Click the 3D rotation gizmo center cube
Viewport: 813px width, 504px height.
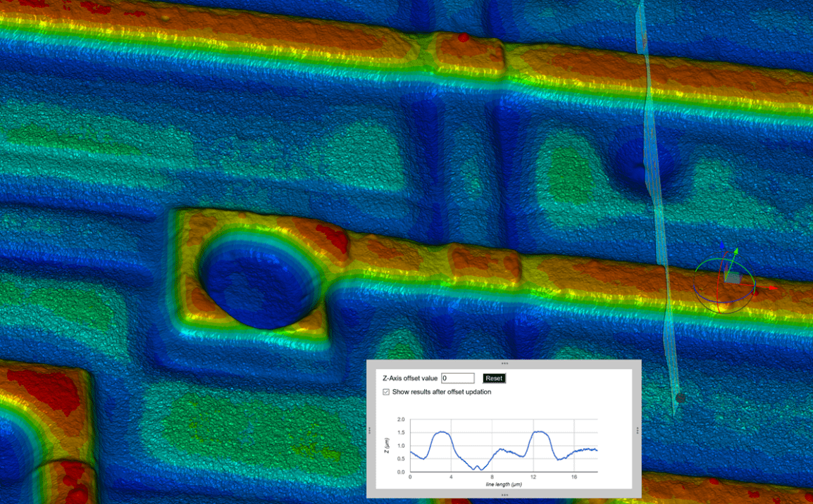click(x=732, y=278)
